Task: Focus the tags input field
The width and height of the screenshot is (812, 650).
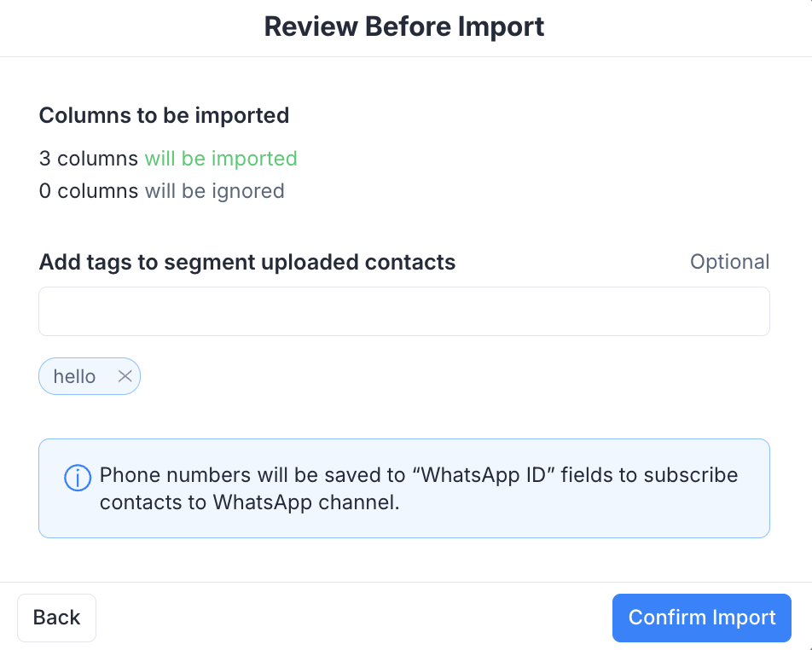Action: (x=403, y=311)
